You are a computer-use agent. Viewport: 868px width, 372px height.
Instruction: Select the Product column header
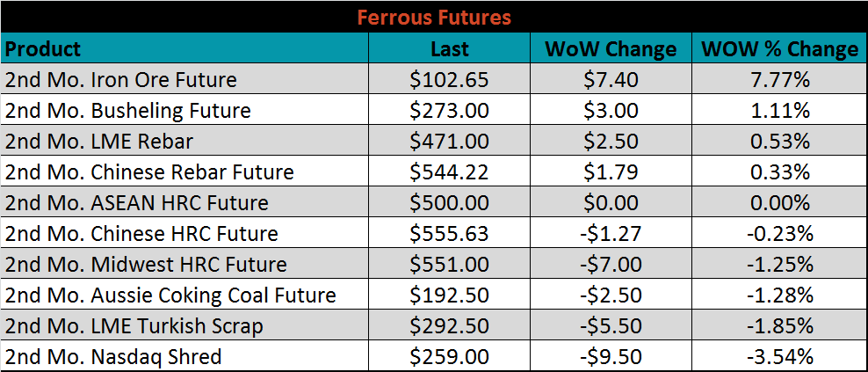(43, 49)
